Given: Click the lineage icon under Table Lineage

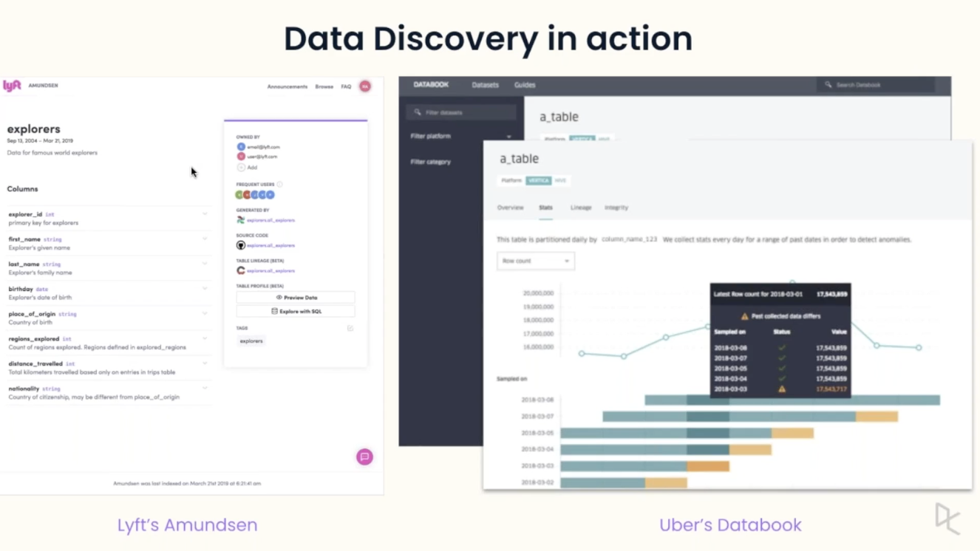Looking at the screenshot, I should click(x=241, y=270).
